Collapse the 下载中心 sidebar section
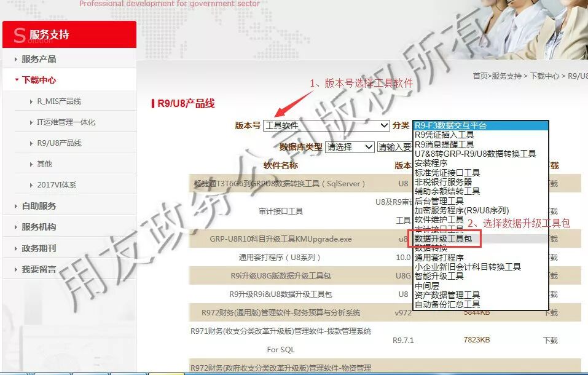This screenshot has height=375, width=588. pos(39,80)
